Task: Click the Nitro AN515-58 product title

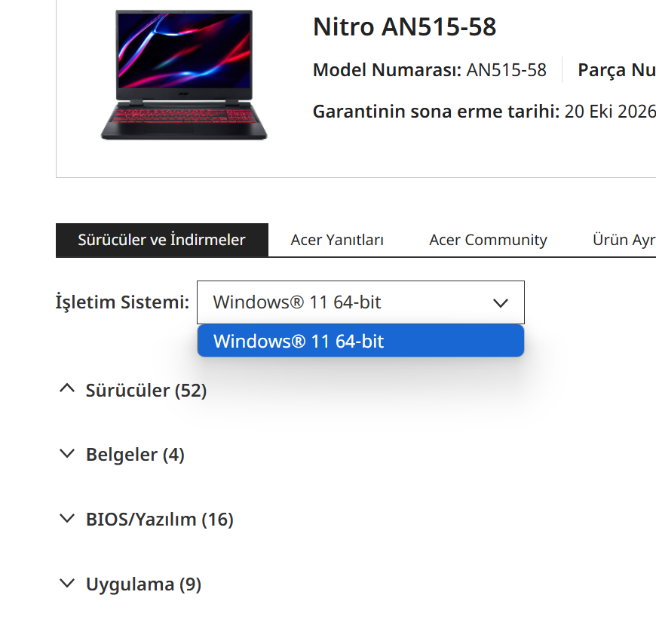Action: 404,27
